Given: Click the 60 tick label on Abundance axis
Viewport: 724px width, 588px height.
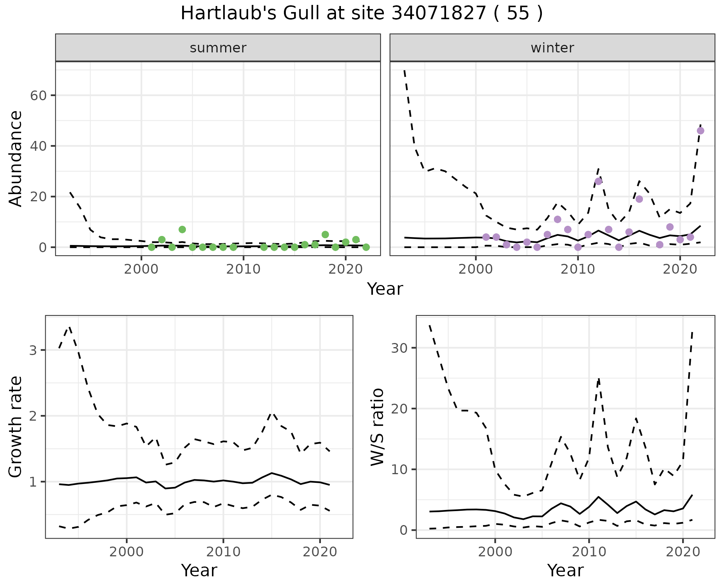Looking at the screenshot, I should coord(38,95).
